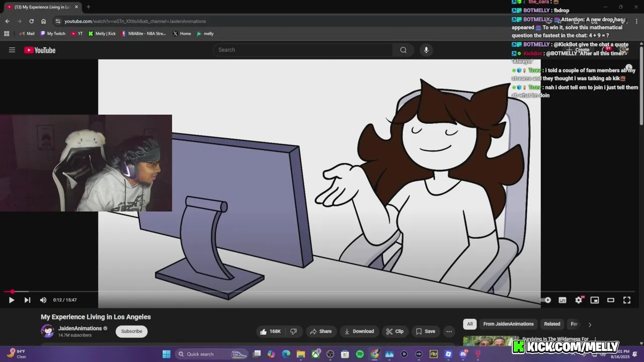
Task: Open File Explorer from the taskbar
Action: (300, 354)
